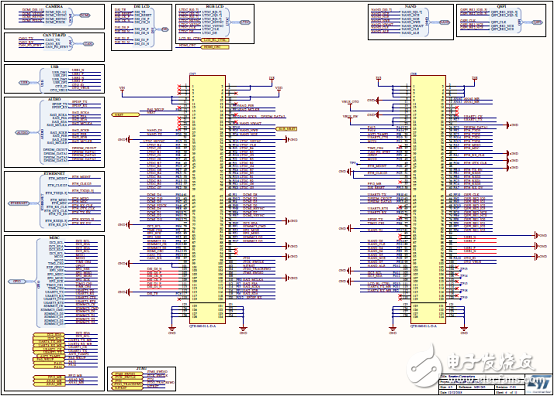
Task: Select the NAND harness port symbol
Action: pos(444,22)
